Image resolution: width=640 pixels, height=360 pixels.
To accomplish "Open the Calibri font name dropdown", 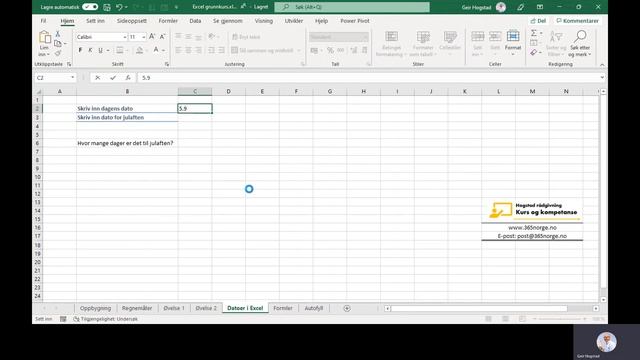I will point(124,37).
